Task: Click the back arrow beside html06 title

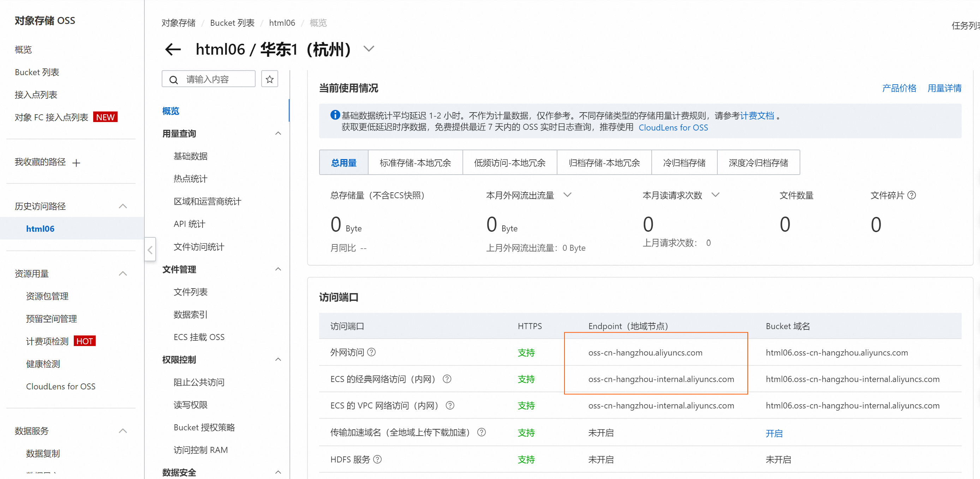Action: pyautogui.click(x=173, y=49)
